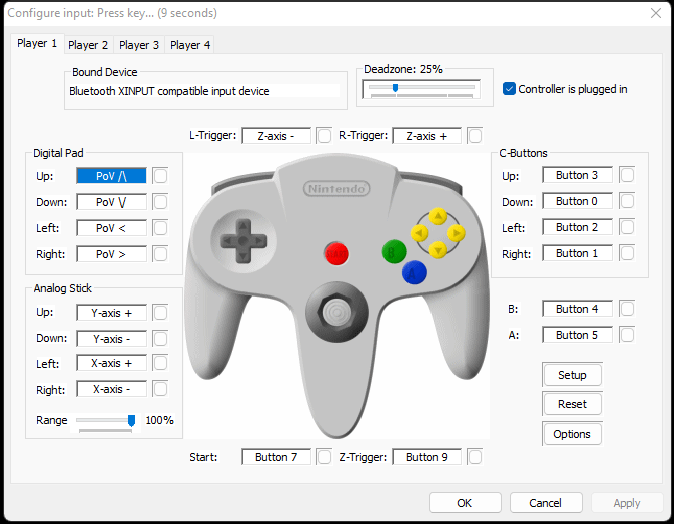This screenshot has width=674, height=524.
Task: Click the Bound Device text field
Action: pos(205,91)
